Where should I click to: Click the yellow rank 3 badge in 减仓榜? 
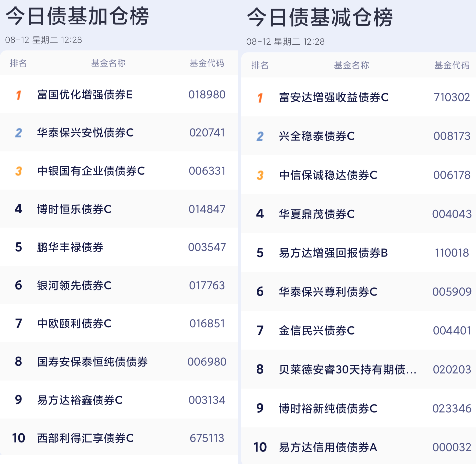click(260, 175)
